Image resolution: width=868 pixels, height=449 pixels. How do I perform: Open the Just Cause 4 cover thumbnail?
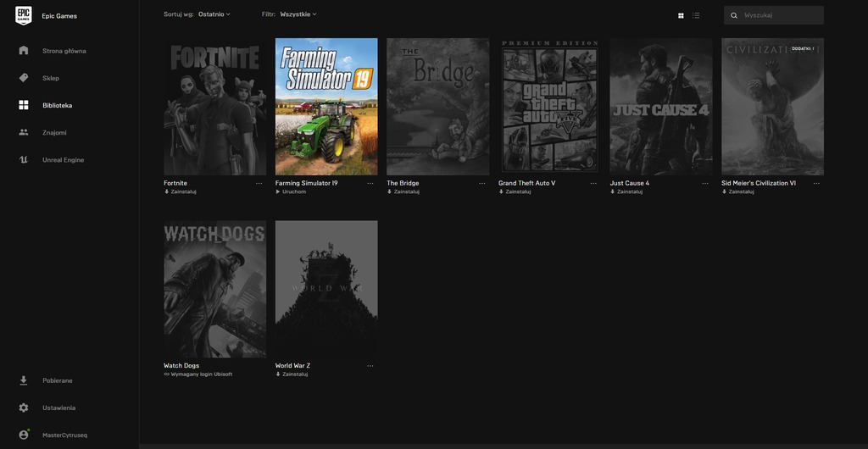(661, 107)
